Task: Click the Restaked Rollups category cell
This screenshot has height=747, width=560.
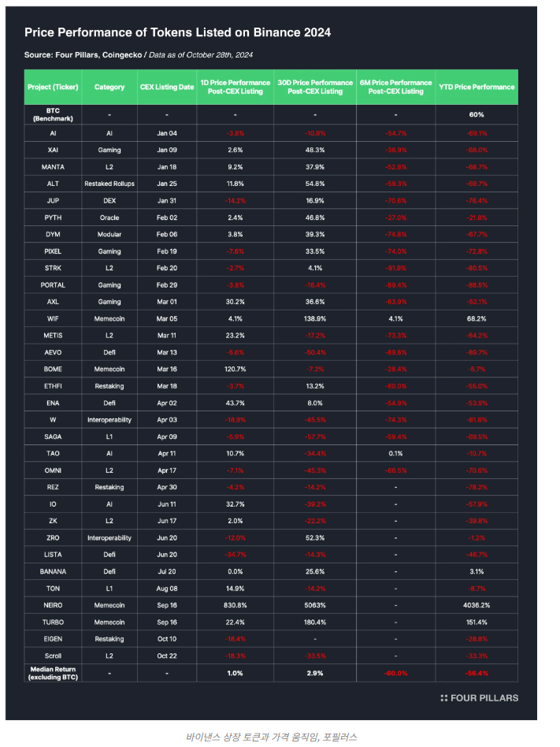Action: (x=109, y=184)
